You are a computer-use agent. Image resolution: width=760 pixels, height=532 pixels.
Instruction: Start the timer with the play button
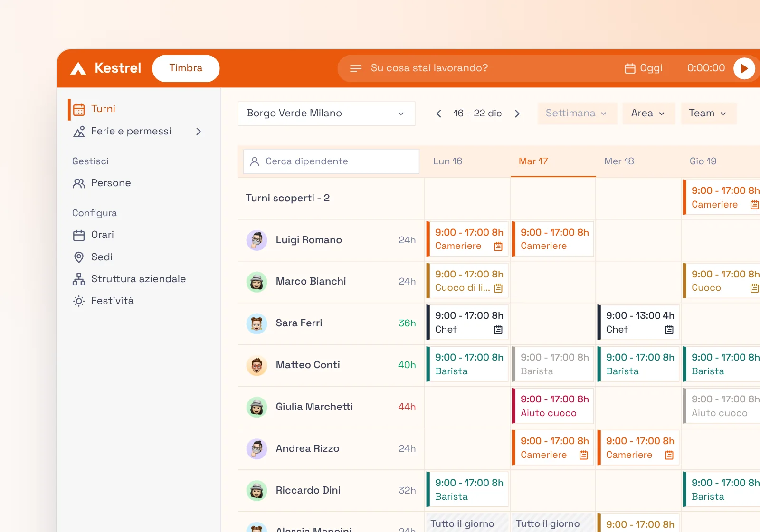[x=744, y=68]
